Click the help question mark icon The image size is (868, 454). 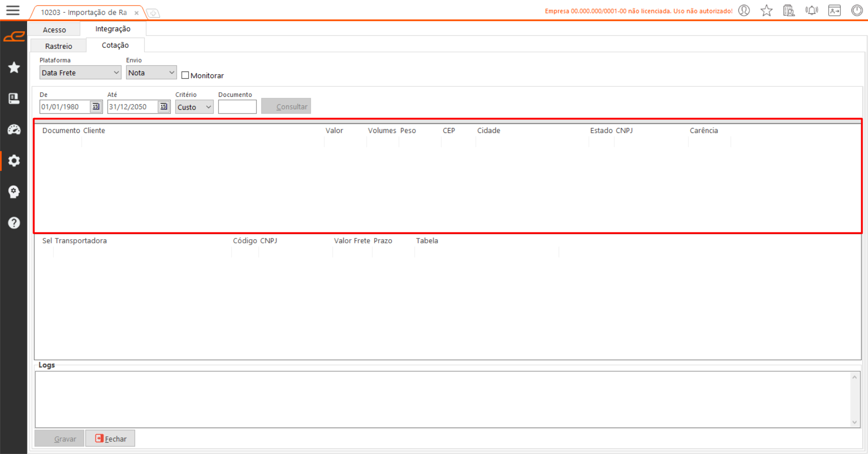pyautogui.click(x=14, y=223)
